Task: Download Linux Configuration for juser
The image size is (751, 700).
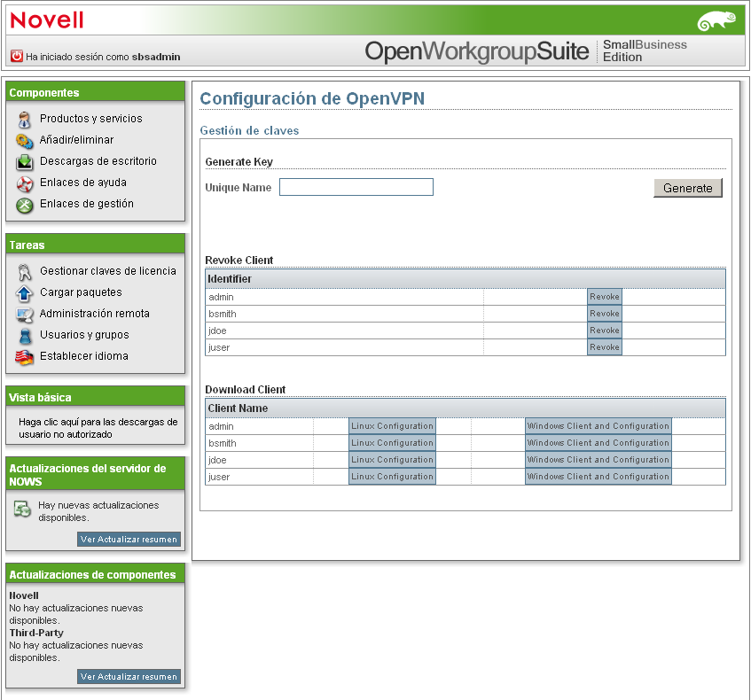Action: [x=392, y=477]
